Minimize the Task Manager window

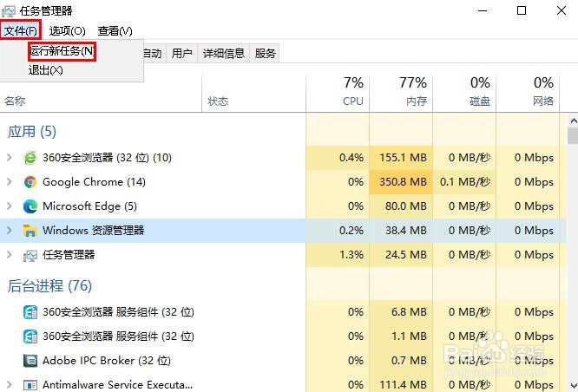coord(483,11)
